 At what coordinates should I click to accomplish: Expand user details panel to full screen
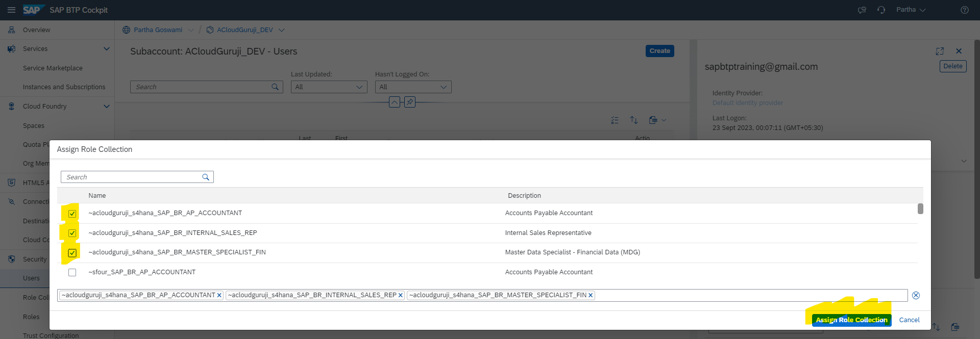(940, 51)
